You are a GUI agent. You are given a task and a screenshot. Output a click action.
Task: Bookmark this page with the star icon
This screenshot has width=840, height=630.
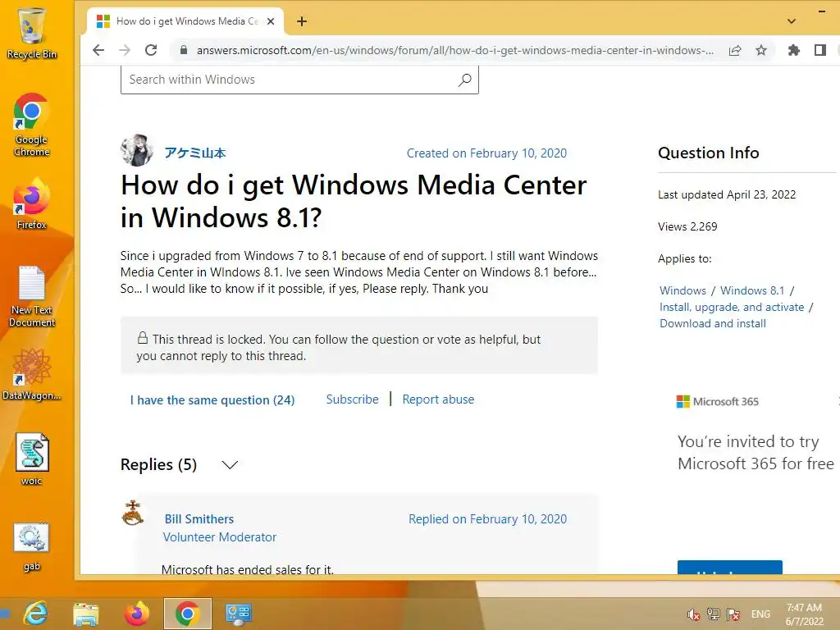[x=761, y=50]
